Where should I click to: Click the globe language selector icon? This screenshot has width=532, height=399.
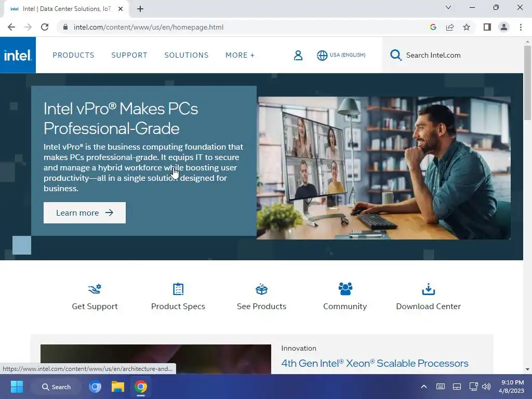click(x=322, y=55)
